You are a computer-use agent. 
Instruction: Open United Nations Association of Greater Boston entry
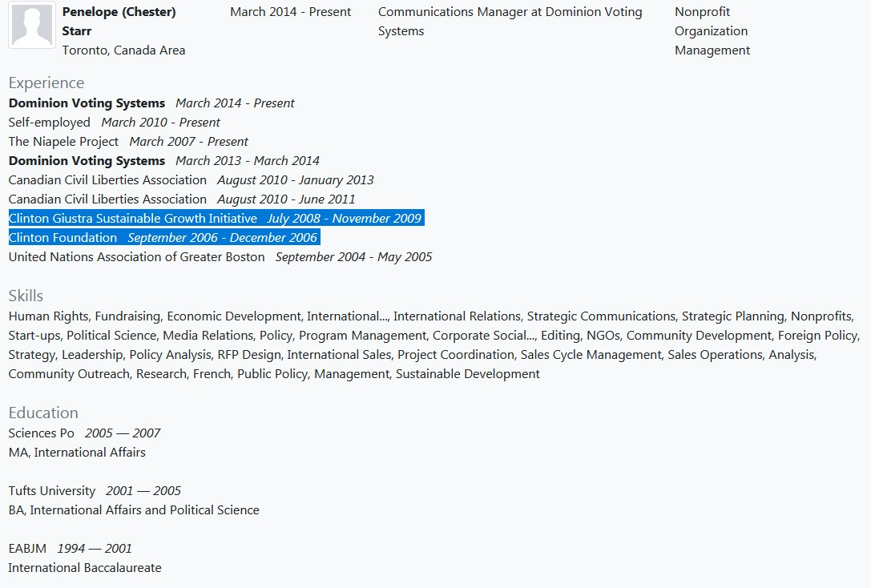pyautogui.click(x=136, y=257)
